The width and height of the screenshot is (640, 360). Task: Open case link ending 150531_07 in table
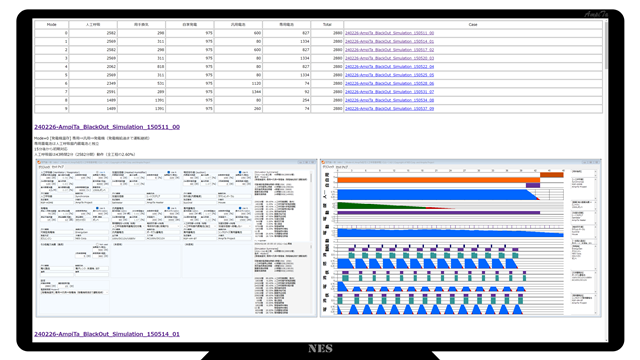point(389,92)
